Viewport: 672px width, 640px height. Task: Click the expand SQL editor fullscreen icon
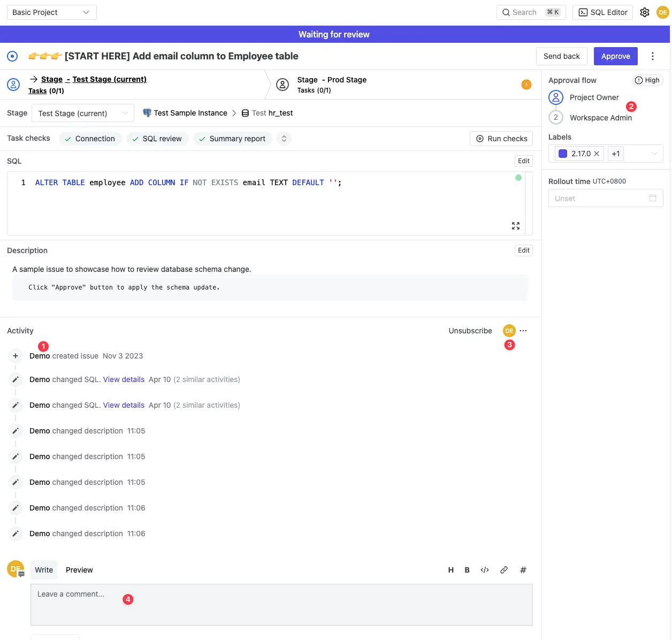pos(515,226)
